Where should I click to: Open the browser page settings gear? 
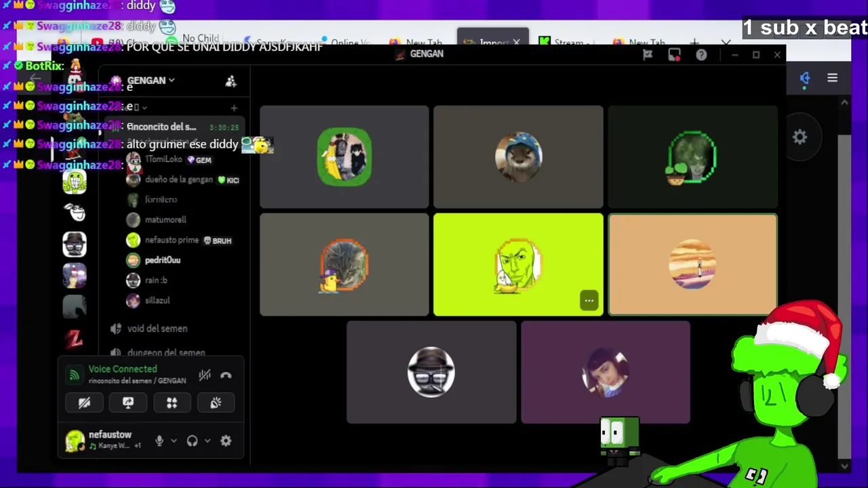tap(800, 137)
